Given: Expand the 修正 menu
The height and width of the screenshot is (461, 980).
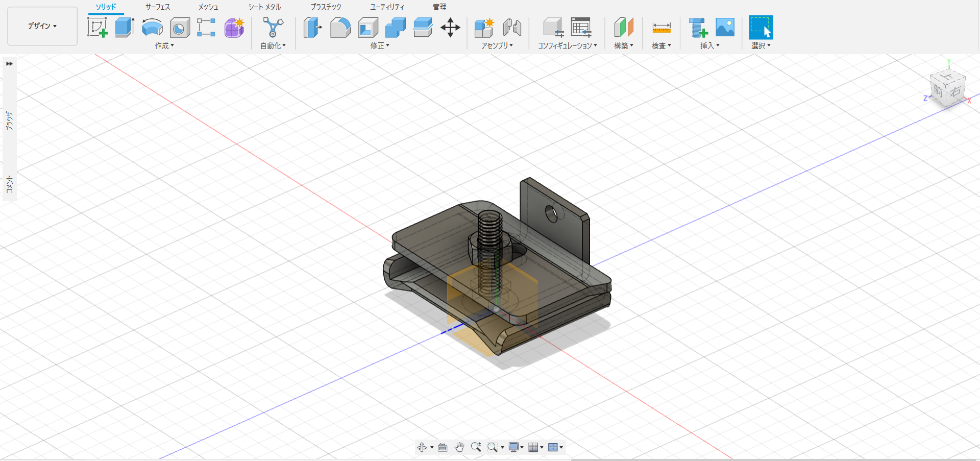Looking at the screenshot, I should pyautogui.click(x=380, y=45).
